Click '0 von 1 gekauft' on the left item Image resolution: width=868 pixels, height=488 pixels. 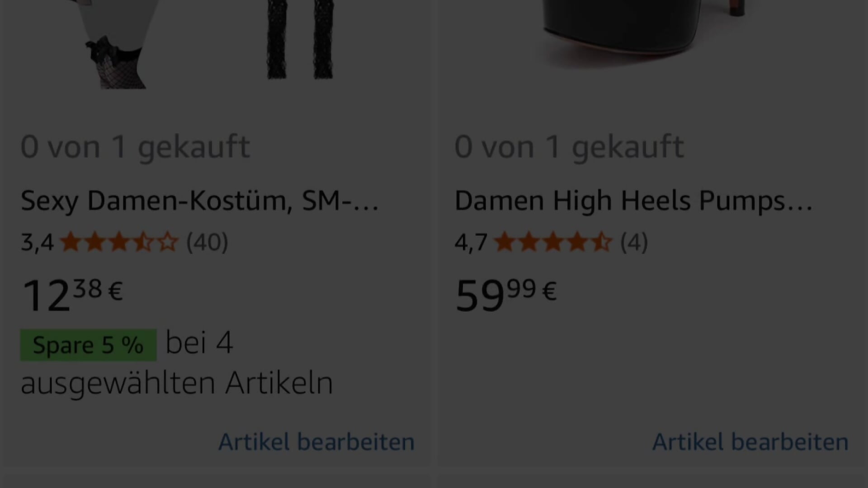click(x=136, y=145)
